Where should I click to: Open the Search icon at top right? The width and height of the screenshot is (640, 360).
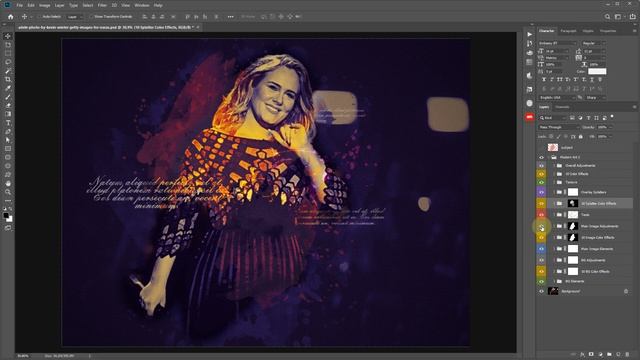607,17
